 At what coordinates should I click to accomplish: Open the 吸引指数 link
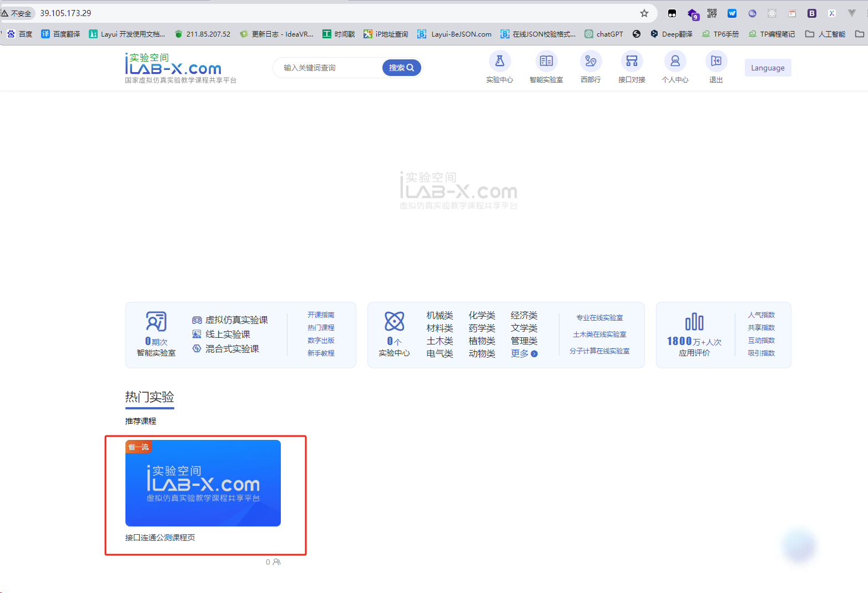(x=761, y=353)
